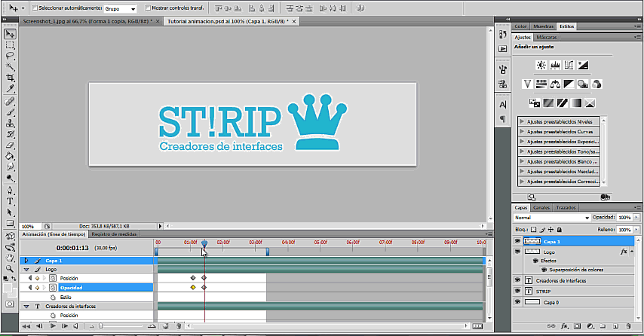The height and width of the screenshot is (336, 644).
Task: Add an Exposure adjustment
Action: click(583, 65)
